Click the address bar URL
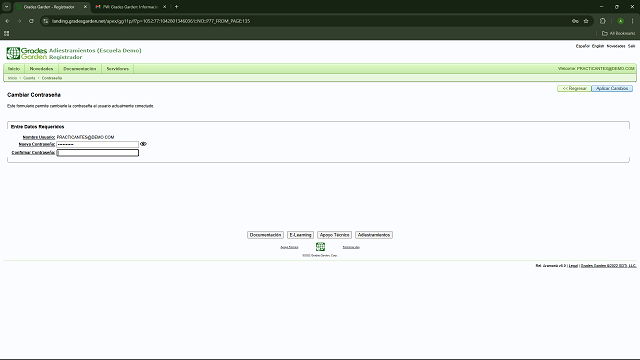Image resolution: width=640 pixels, height=360 pixels. coord(151,21)
